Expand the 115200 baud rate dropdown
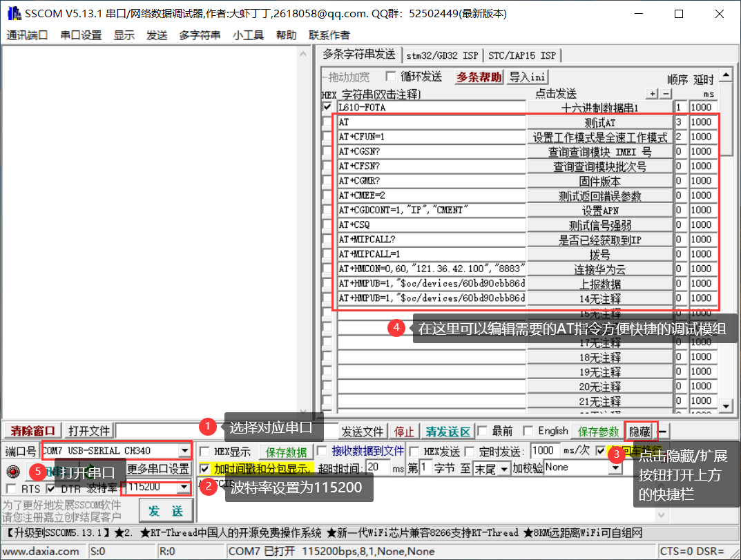 click(x=184, y=487)
